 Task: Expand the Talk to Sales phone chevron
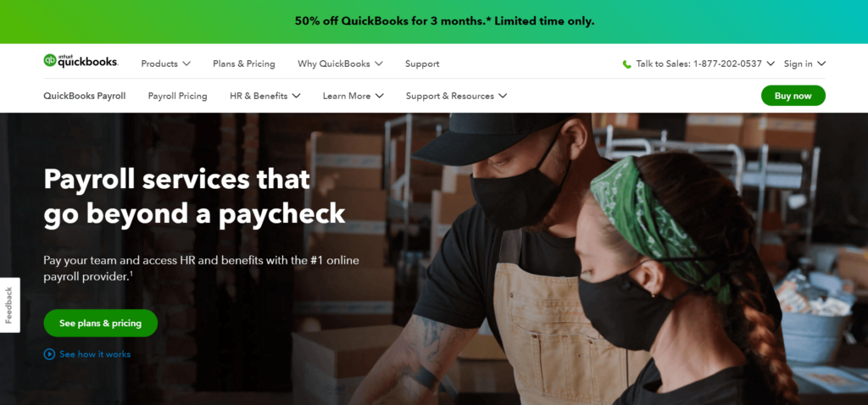(x=771, y=64)
